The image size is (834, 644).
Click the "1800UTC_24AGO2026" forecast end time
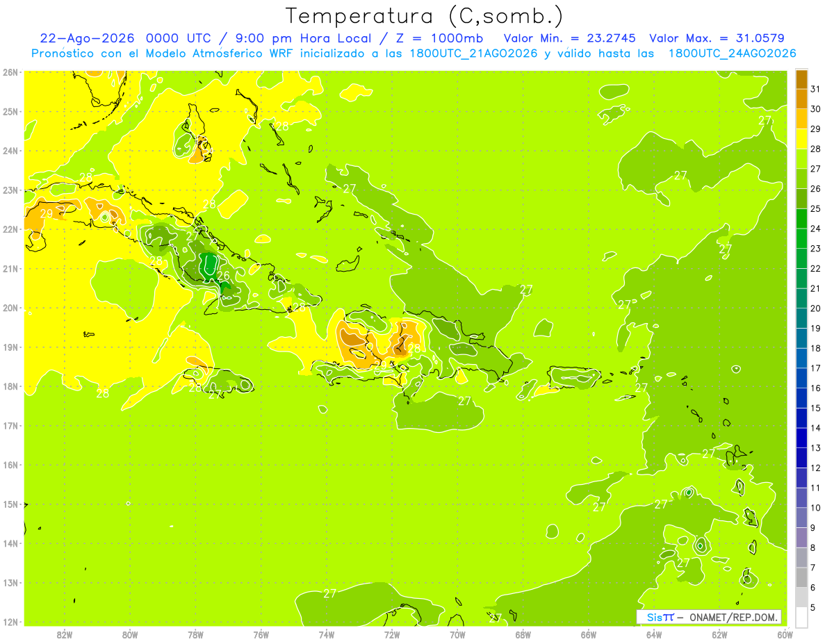pos(732,53)
